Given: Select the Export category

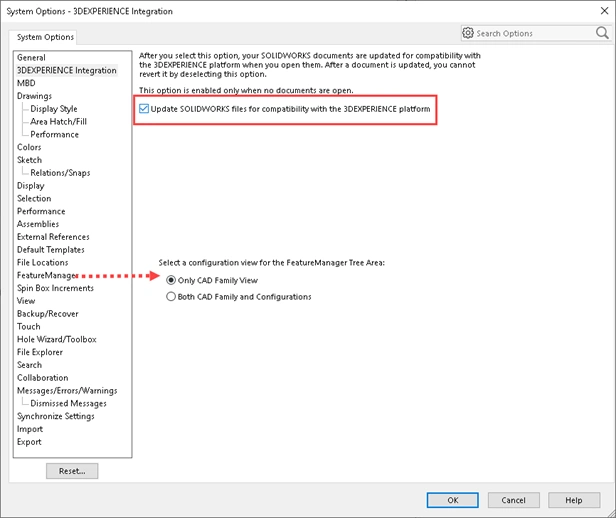Looking at the screenshot, I should pos(29,442).
